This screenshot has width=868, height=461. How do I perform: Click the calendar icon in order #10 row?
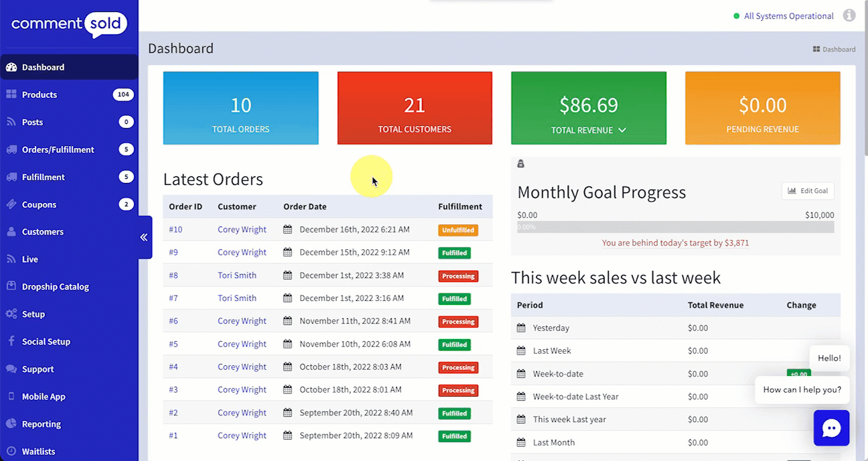(287, 230)
